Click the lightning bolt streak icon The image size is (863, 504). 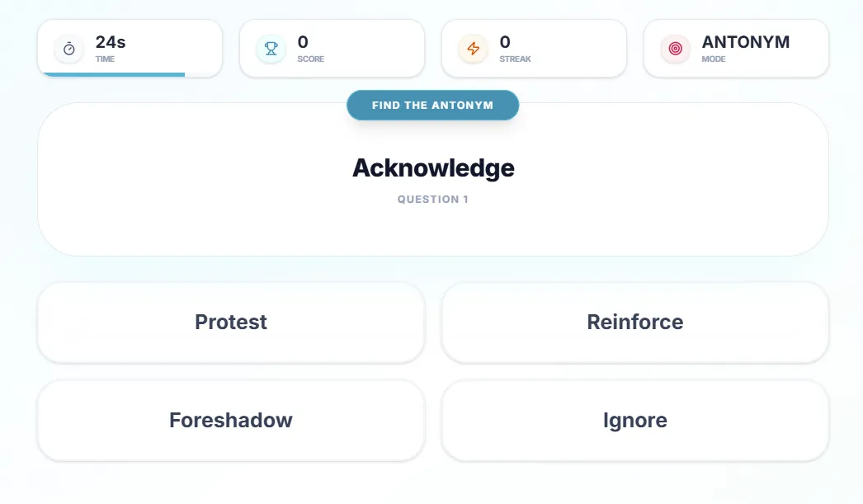pyautogui.click(x=474, y=49)
